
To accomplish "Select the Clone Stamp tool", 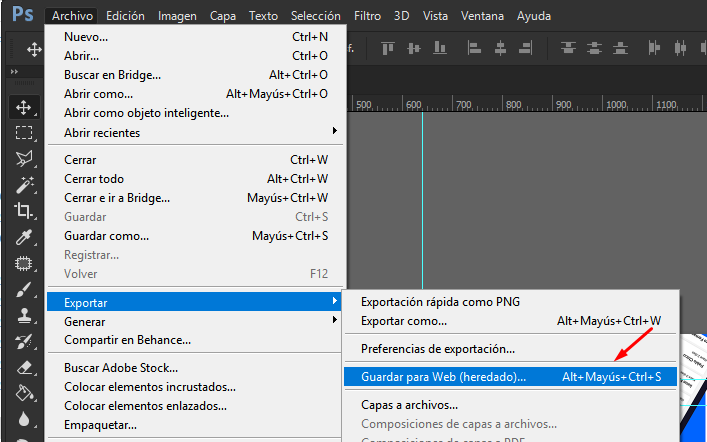I will [24, 316].
